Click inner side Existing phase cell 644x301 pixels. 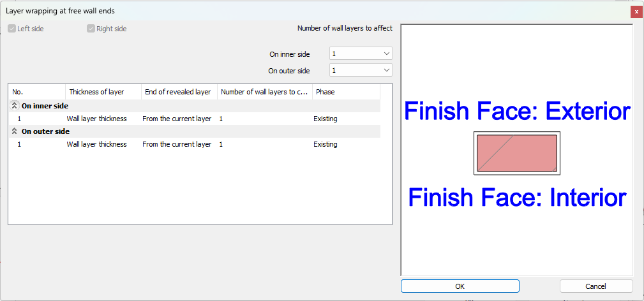pyautogui.click(x=326, y=119)
